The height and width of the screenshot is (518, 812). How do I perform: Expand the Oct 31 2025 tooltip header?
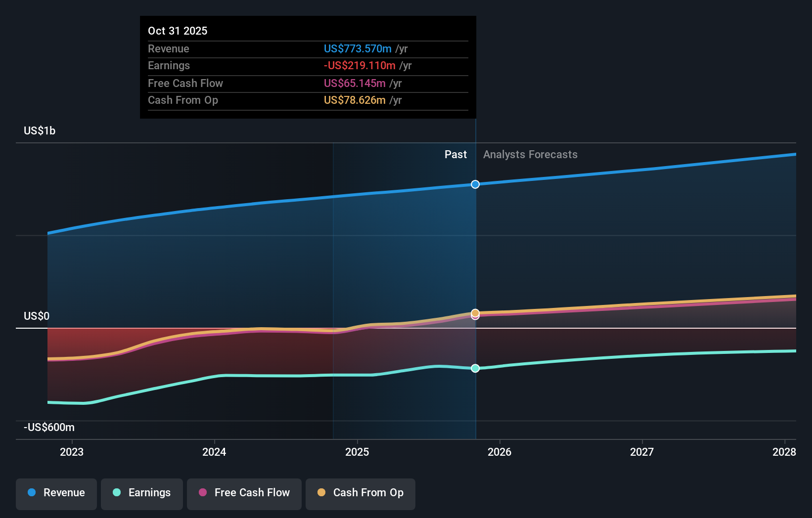pos(178,31)
